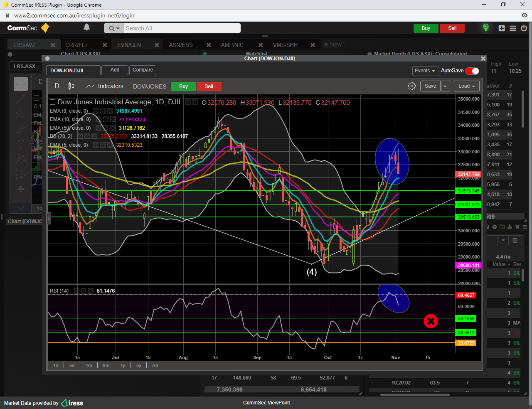Open dropdown beside calendar icon in right panel
532x409 pixels.
[503, 240]
